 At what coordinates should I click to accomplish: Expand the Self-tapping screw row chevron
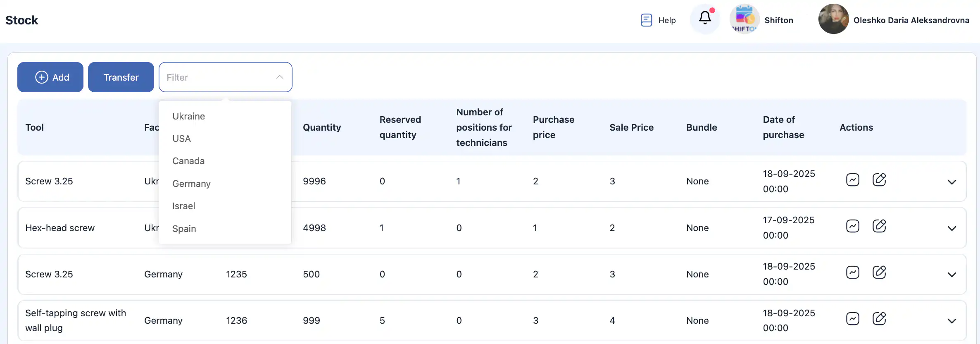[952, 321]
